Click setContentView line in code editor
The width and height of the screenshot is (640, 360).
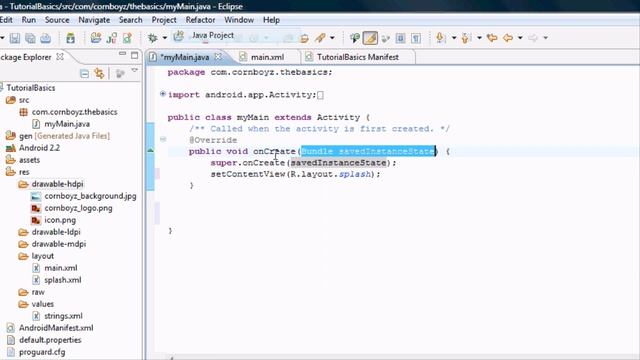295,174
